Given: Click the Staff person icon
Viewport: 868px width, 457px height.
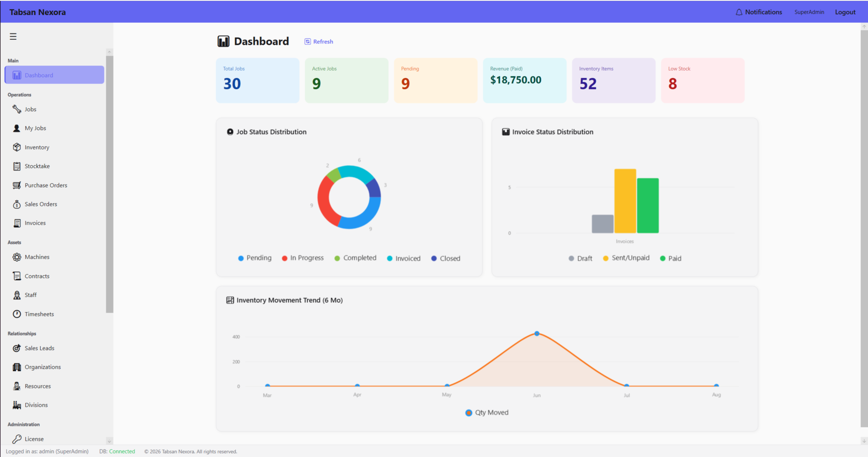Looking at the screenshot, I should tap(17, 295).
